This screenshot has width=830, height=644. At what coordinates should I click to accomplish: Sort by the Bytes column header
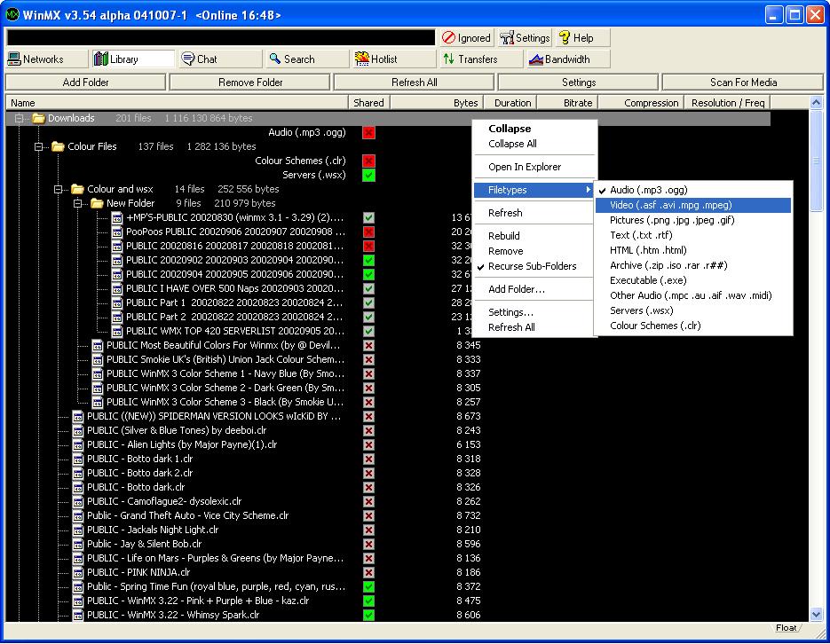pyautogui.click(x=436, y=103)
